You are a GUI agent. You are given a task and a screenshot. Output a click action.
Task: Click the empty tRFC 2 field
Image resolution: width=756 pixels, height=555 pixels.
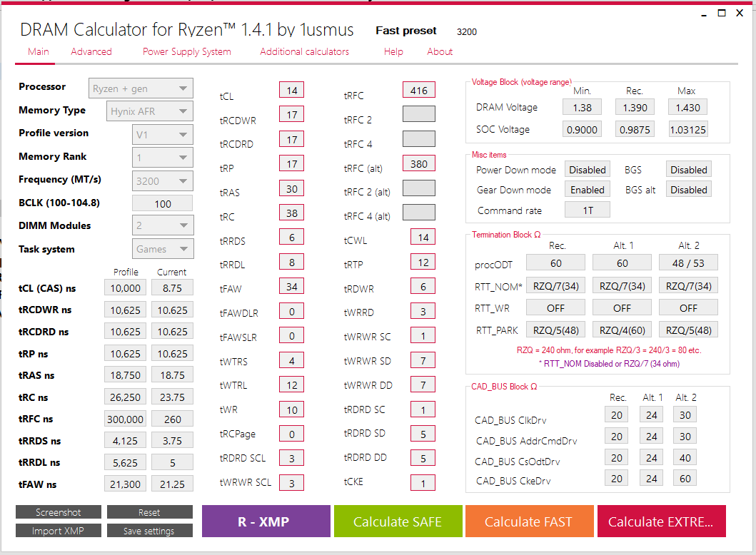click(419, 114)
